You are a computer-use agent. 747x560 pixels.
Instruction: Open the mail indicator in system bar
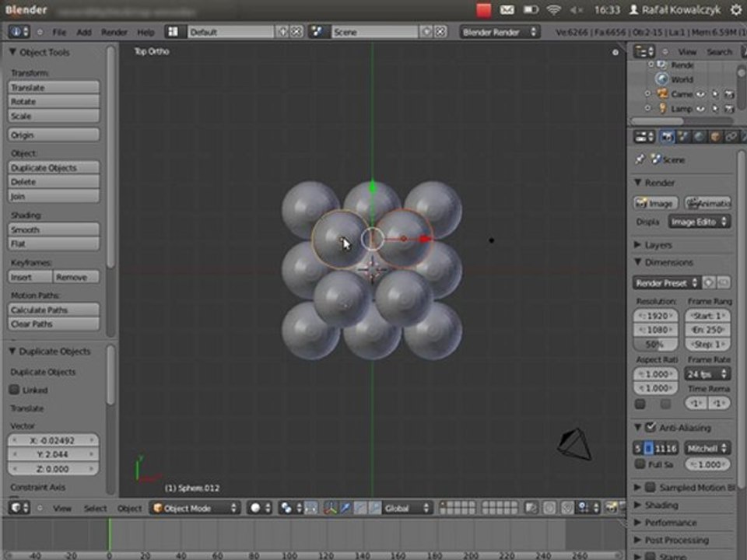coord(507,10)
